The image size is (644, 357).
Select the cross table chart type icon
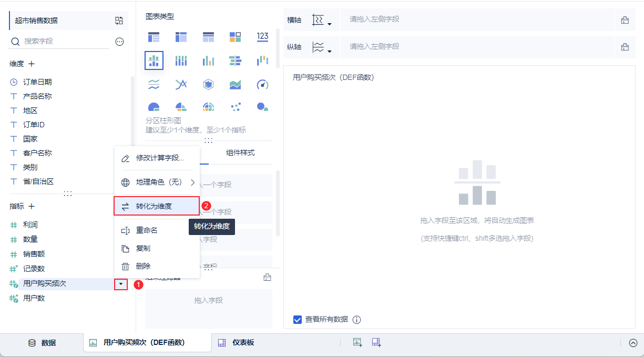pos(181,37)
